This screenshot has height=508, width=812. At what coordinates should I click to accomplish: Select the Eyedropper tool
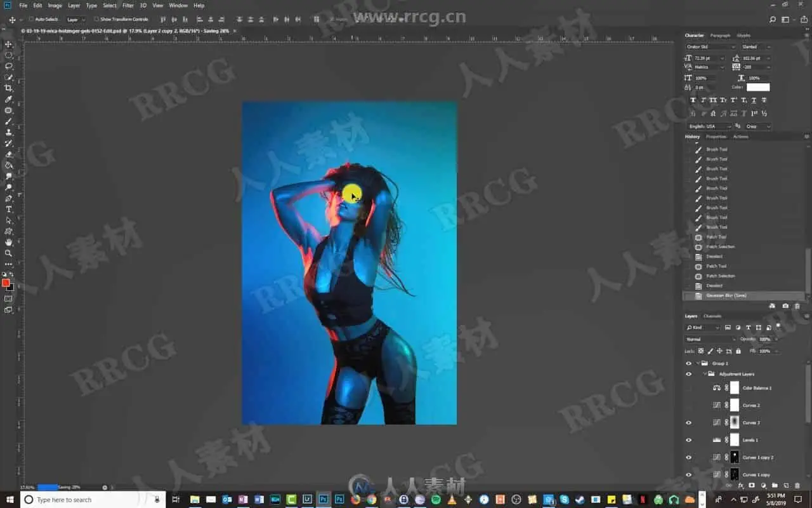(8, 99)
